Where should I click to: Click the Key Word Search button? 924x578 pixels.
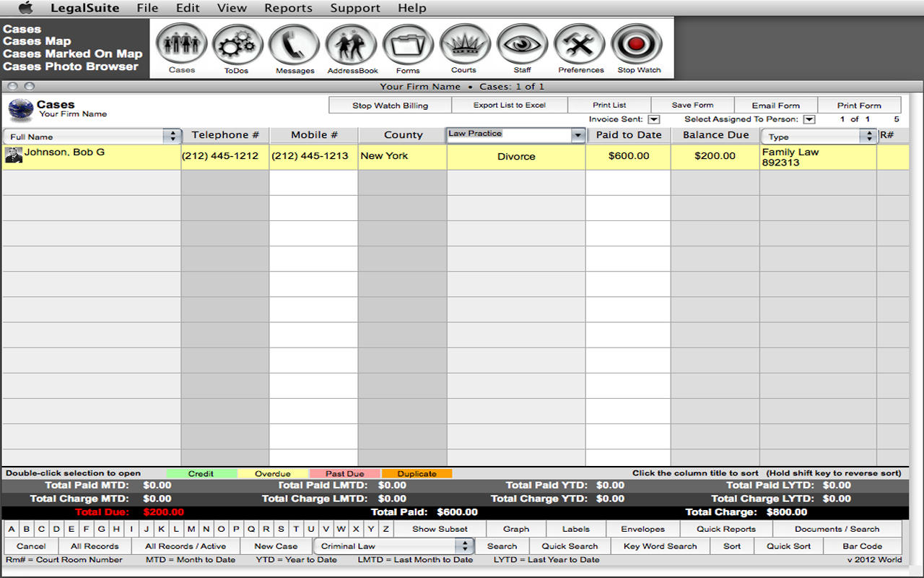pos(661,546)
